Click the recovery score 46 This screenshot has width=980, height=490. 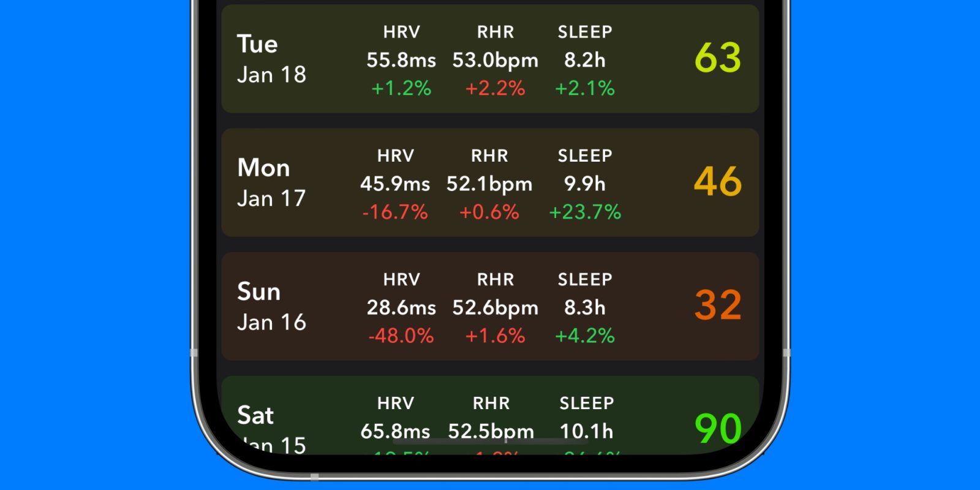click(717, 182)
